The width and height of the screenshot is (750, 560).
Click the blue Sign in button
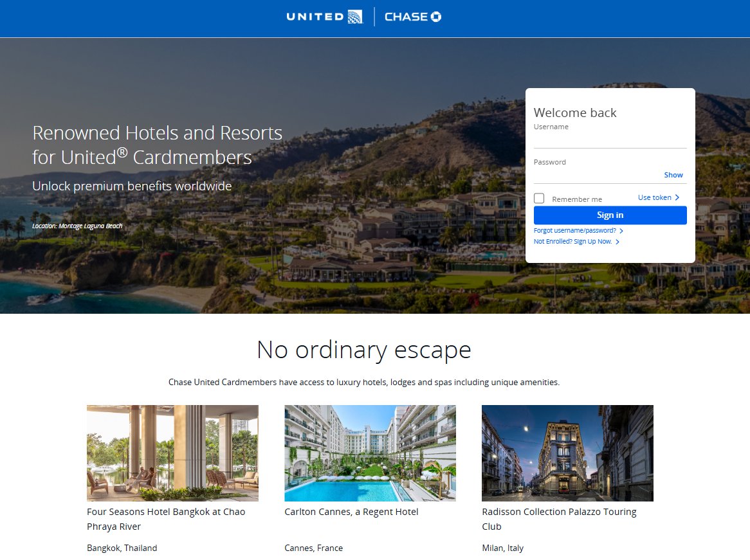click(x=610, y=215)
